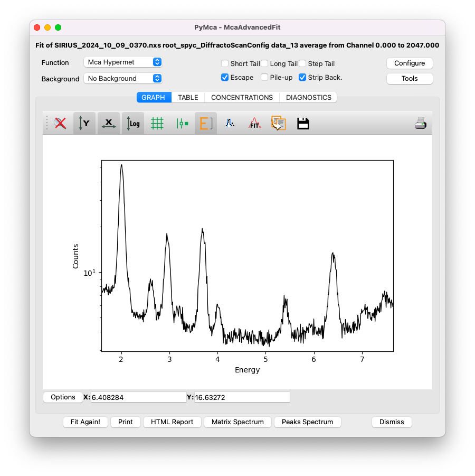Click the red FIT icon
Image resolution: width=475 pixels, height=476 pixels.
point(254,123)
